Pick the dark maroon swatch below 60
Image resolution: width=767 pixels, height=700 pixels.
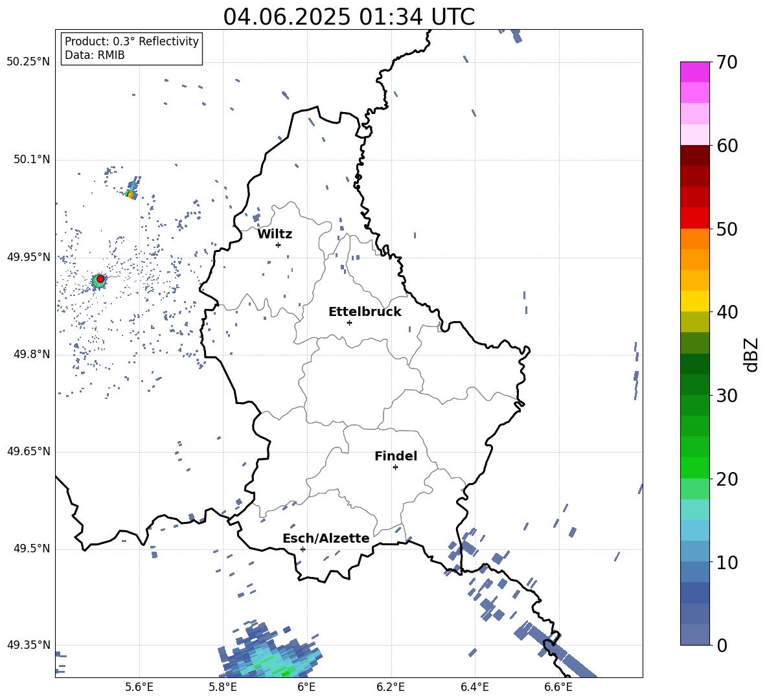[694, 155]
